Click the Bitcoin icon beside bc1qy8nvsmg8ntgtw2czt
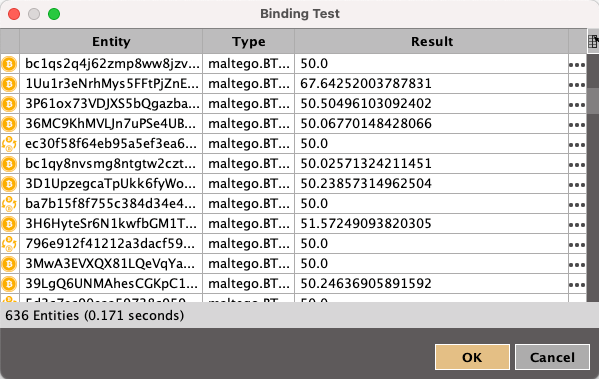599x379 pixels. coord(9,164)
